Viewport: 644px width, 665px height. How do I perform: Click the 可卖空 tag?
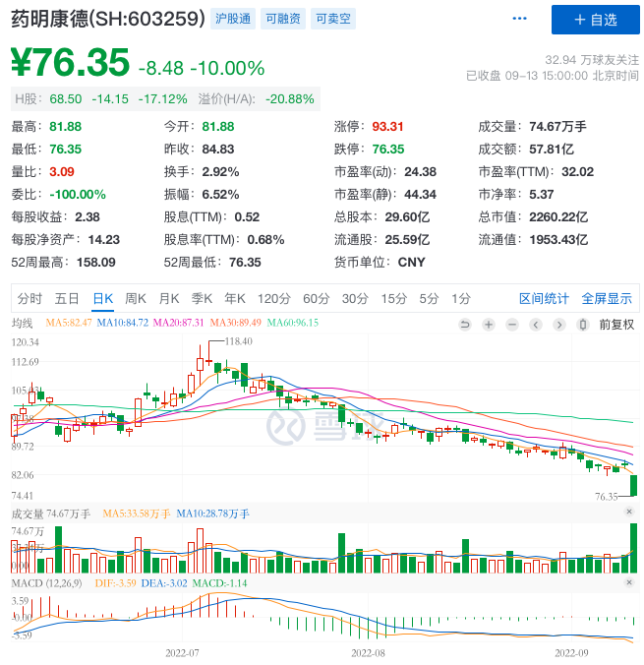pyautogui.click(x=332, y=19)
